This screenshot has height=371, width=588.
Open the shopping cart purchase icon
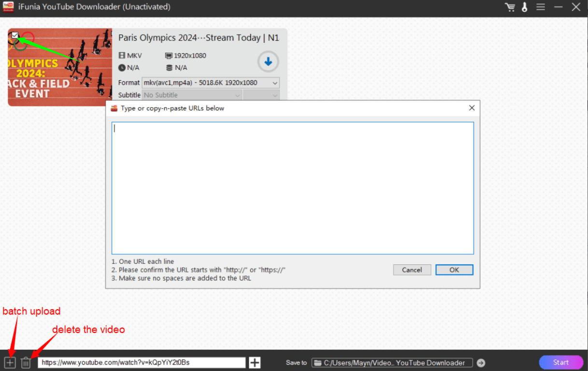510,7
